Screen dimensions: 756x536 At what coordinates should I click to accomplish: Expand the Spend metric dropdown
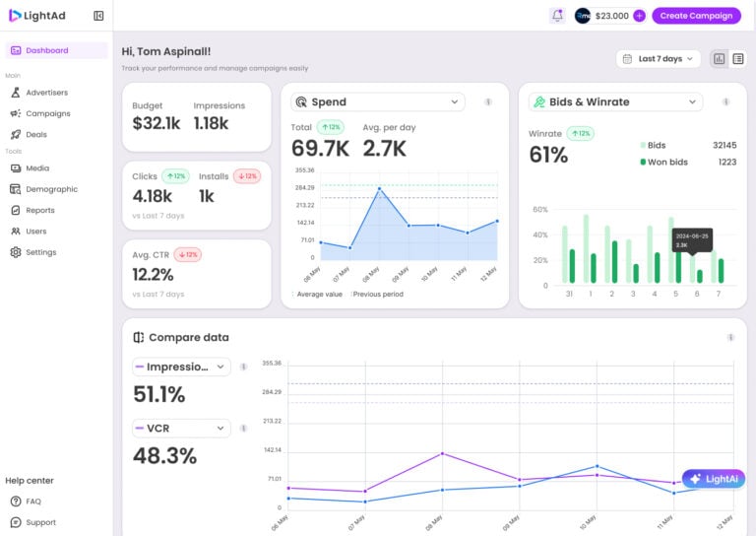coord(378,101)
